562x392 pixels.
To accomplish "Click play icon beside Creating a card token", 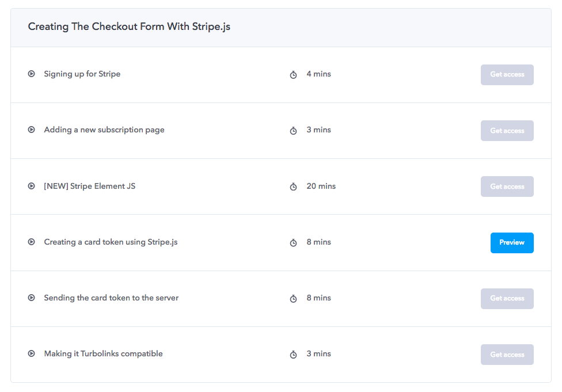I will click(x=32, y=242).
